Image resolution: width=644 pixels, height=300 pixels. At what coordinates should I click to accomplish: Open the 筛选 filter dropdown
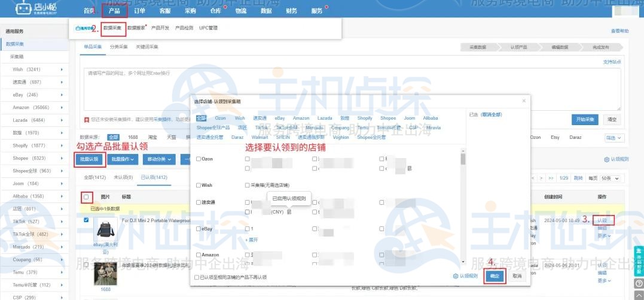click(x=615, y=138)
